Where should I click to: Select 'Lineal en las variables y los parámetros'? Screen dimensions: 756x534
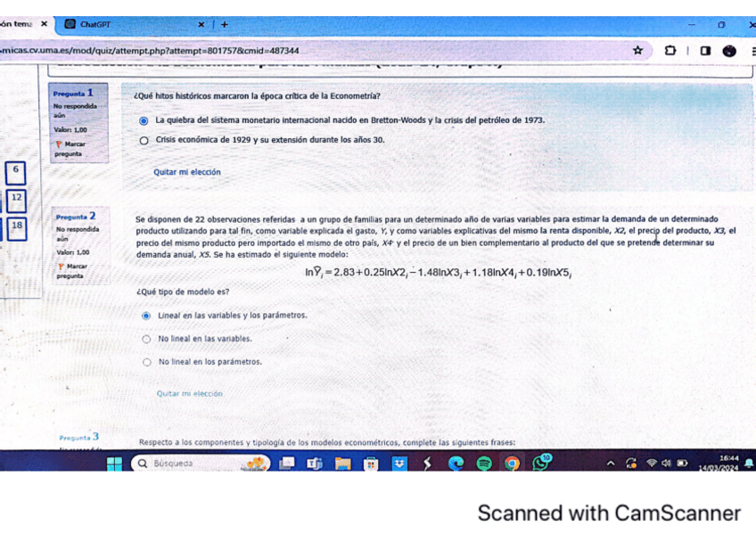pos(146,316)
